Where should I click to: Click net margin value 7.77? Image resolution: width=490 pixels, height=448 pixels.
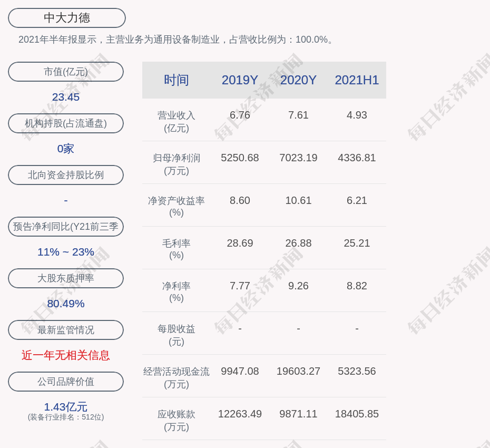point(240,286)
